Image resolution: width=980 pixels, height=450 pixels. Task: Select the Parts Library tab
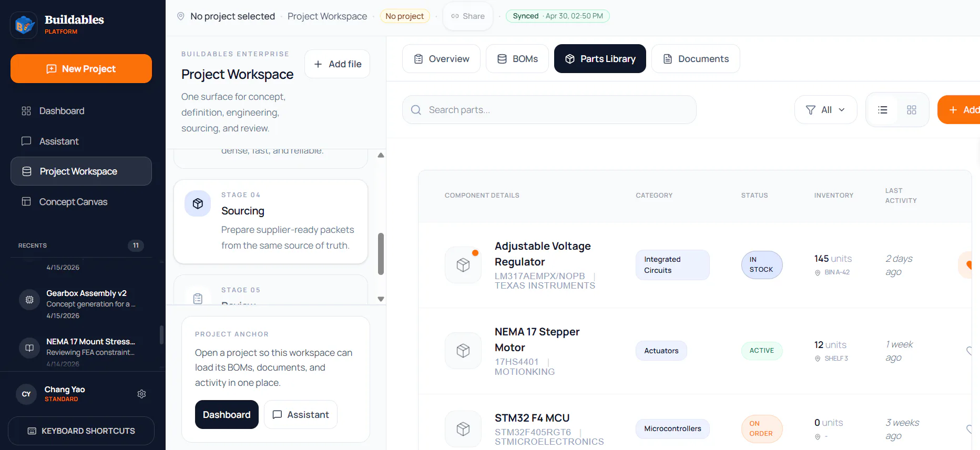click(x=600, y=59)
